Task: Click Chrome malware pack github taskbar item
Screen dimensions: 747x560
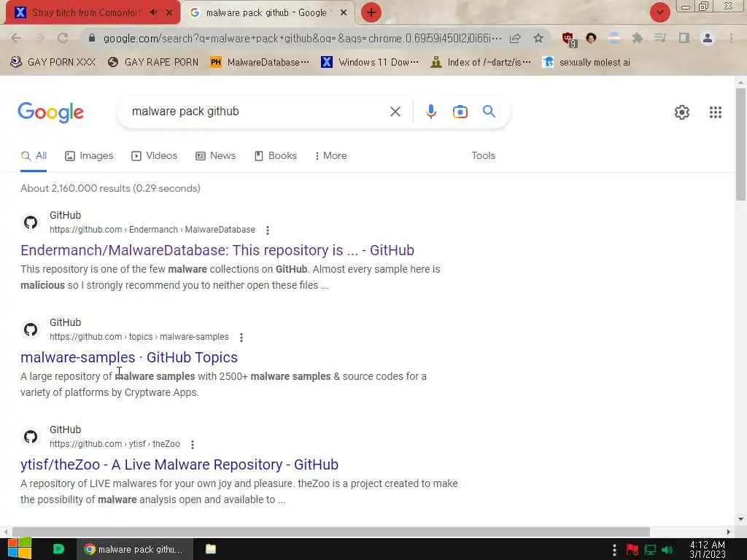Action: pos(135,549)
